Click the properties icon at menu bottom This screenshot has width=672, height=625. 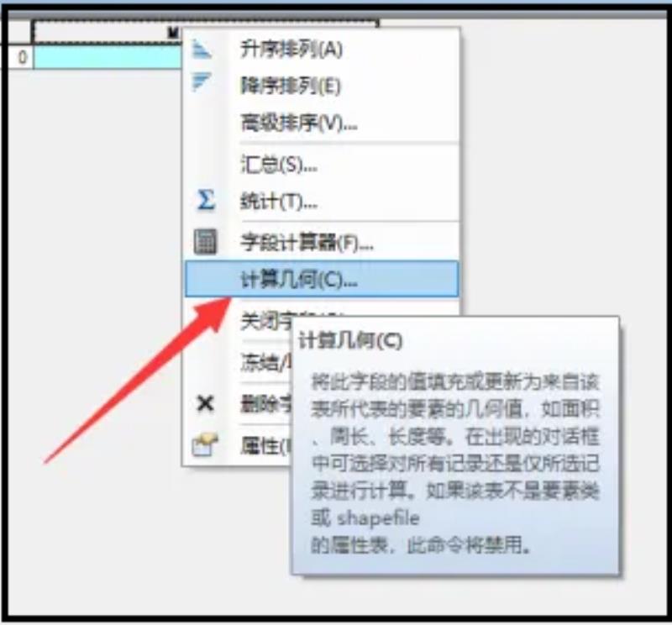[x=204, y=444]
